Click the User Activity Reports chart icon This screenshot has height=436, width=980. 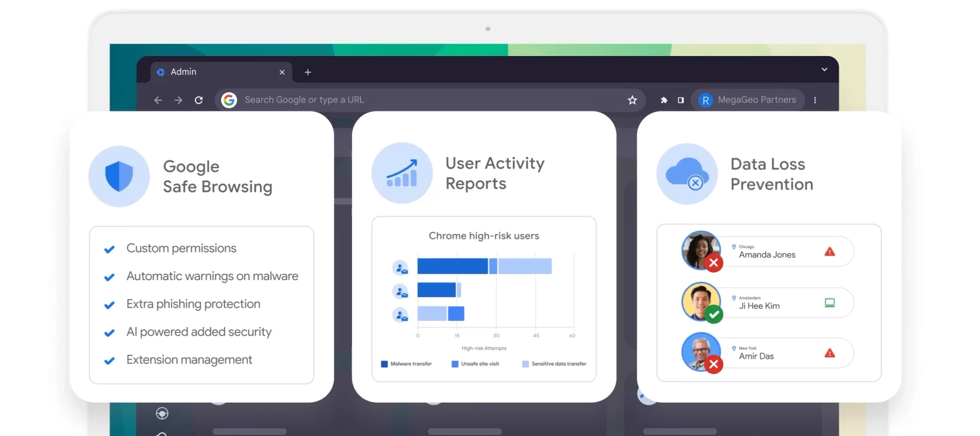coord(402,173)
